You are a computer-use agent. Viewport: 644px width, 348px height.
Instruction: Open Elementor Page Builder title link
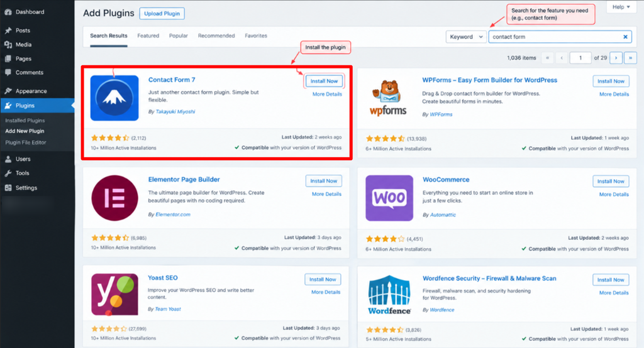click(x=184, y=180)
